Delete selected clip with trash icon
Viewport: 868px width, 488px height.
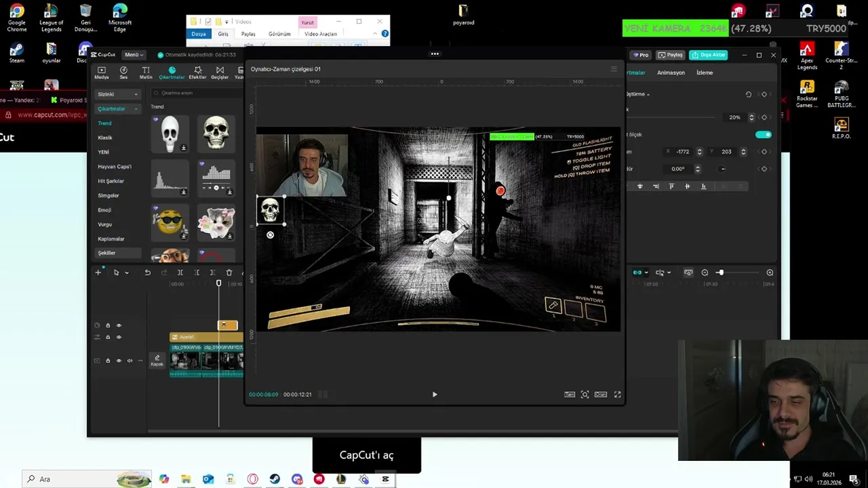click(x=229, y=272)
